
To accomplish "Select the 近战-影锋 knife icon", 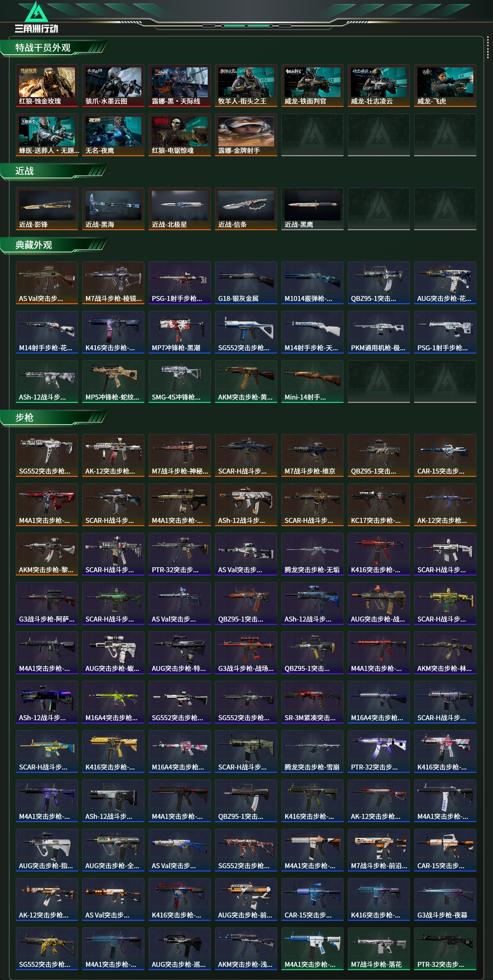I will tap(47, 208).
